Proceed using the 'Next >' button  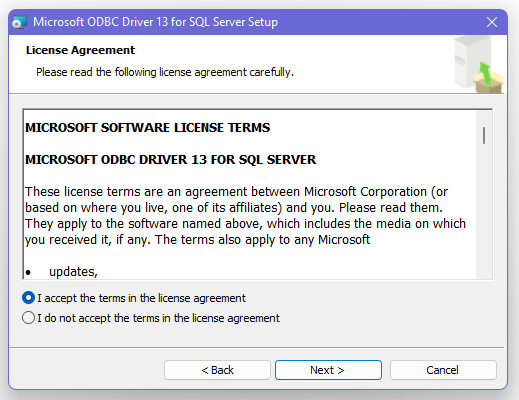328,370
